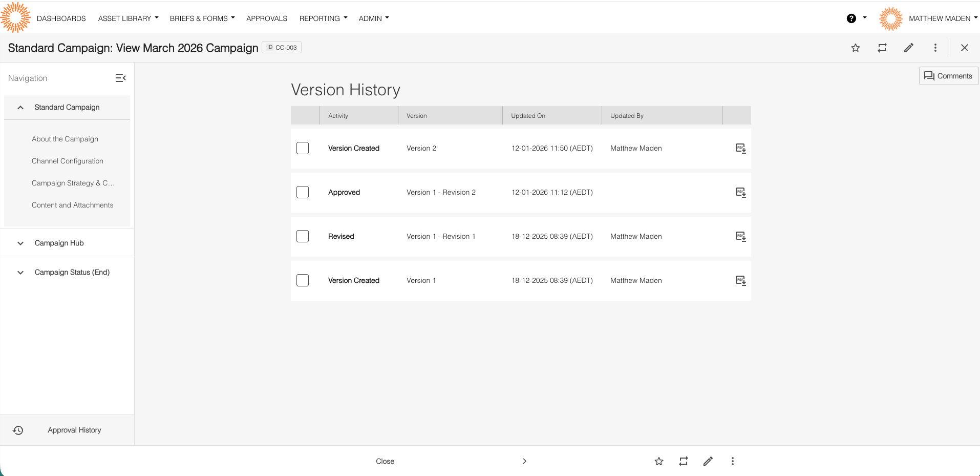Click the Close button at bottom
This screenshot has width=980, height=476.
pos(385,461)
